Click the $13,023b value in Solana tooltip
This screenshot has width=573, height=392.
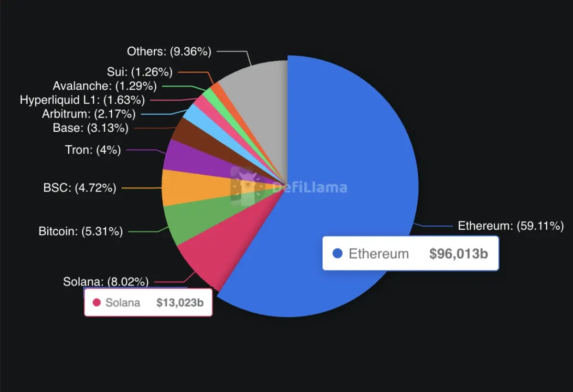click(x=183, y=302)
